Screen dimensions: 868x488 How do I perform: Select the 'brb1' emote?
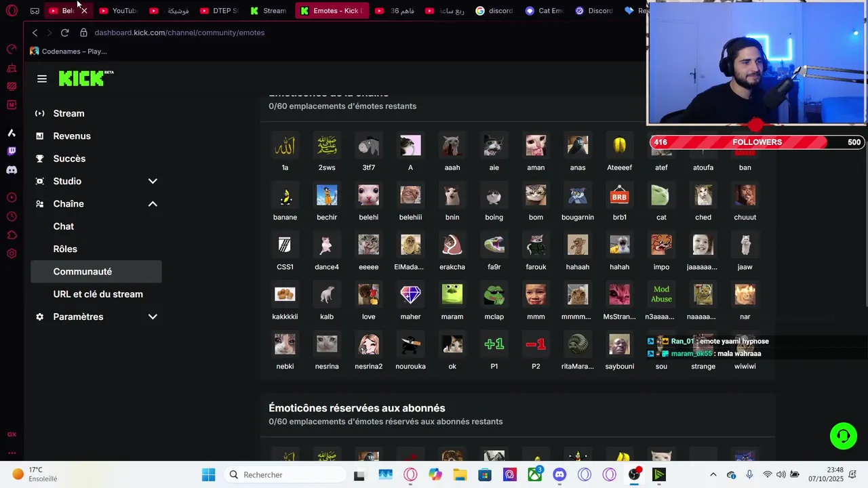[x=619, y=195]
